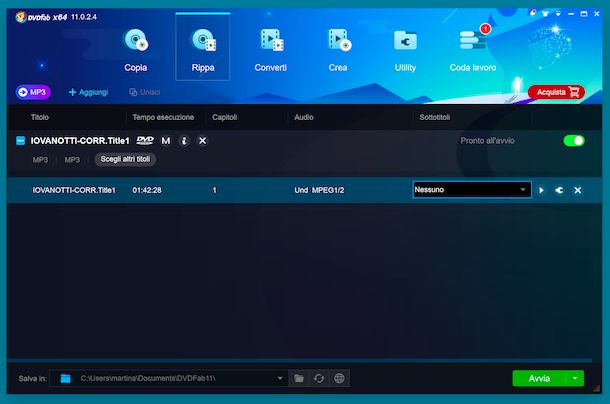Click the DVDFab x64 logo
Viewport: 610px width, 404px height.
[x=42, y=17]
